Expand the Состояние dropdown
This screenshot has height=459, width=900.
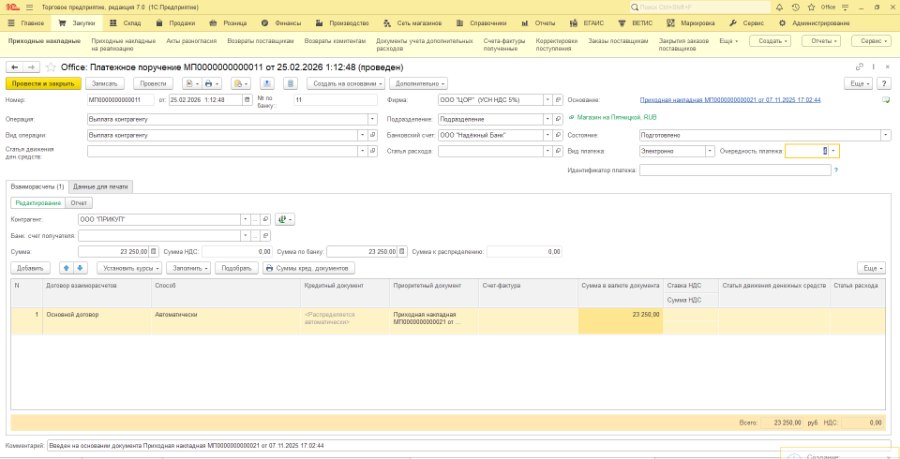[886, 135]
